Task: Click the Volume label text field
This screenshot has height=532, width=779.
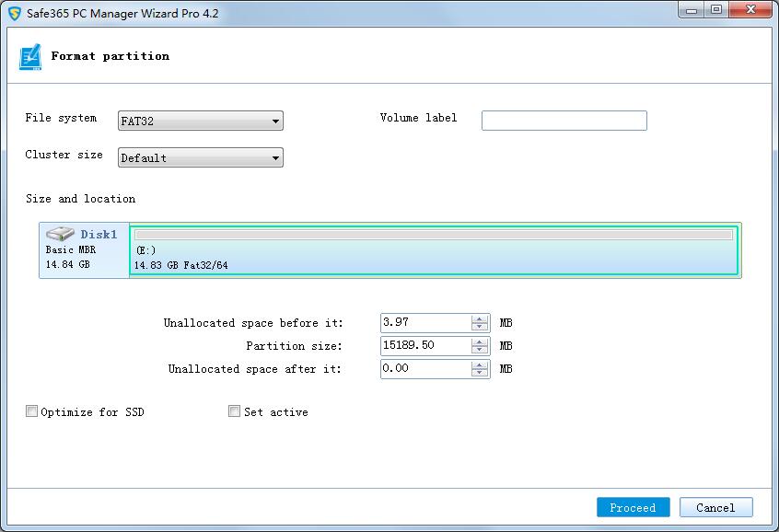Action: [564, 121]
